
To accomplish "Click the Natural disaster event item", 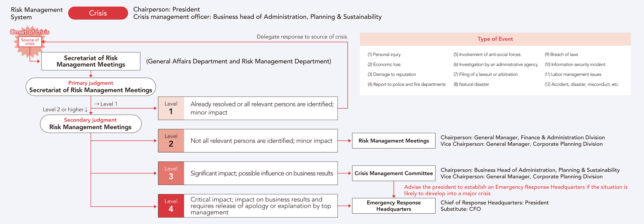I will tap(471, 85).
